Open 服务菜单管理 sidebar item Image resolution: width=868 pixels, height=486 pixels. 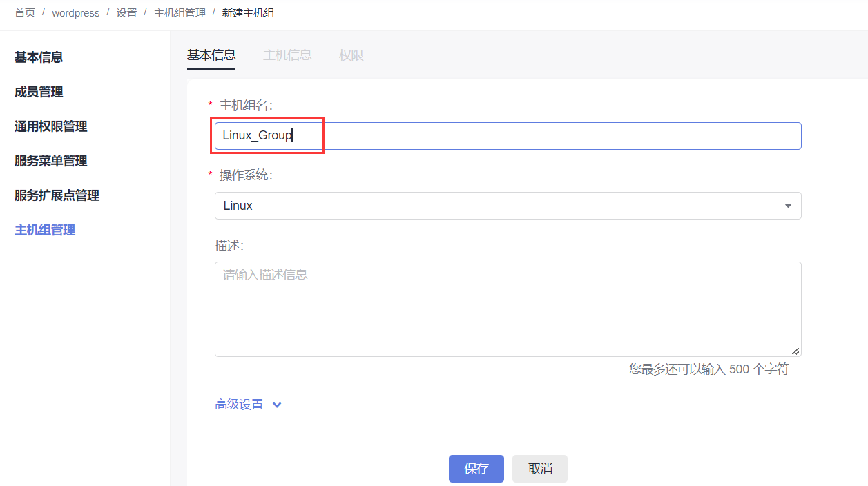(51, 161)
